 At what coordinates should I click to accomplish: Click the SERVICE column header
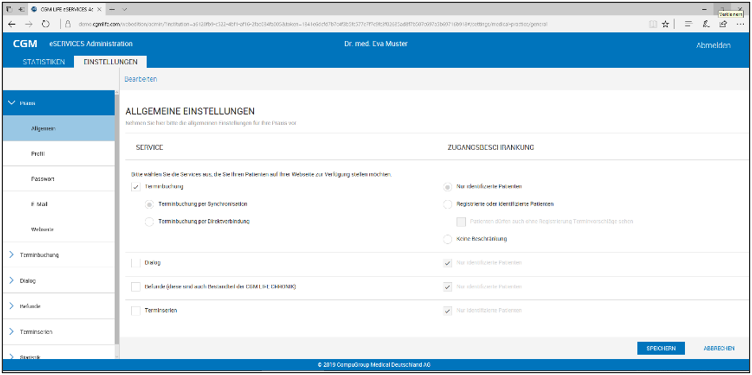(x=150, y=148)
